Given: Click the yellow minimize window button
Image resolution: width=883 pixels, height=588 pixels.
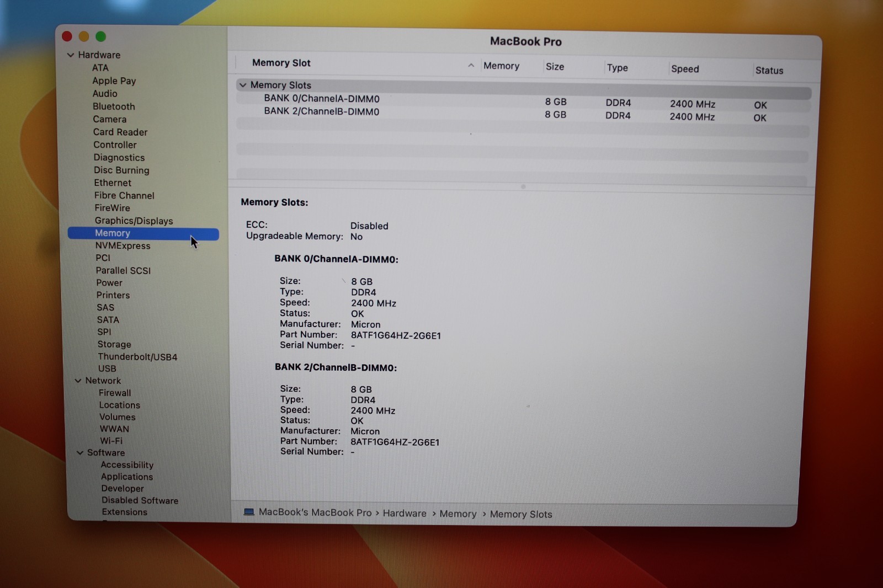Looking at the screenshot, I should click(x=84, y=36).
